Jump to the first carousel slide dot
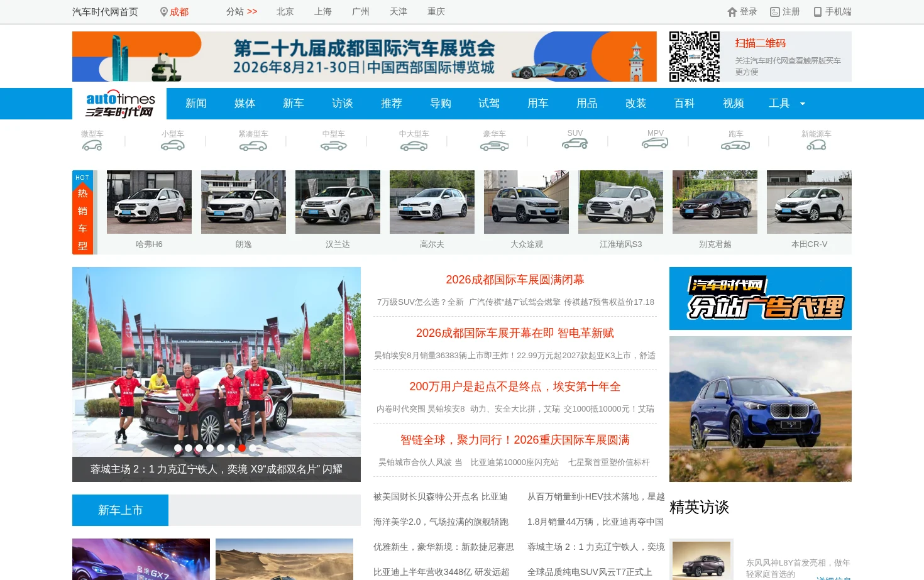The image size is (924, 580). tap(178, 448)
